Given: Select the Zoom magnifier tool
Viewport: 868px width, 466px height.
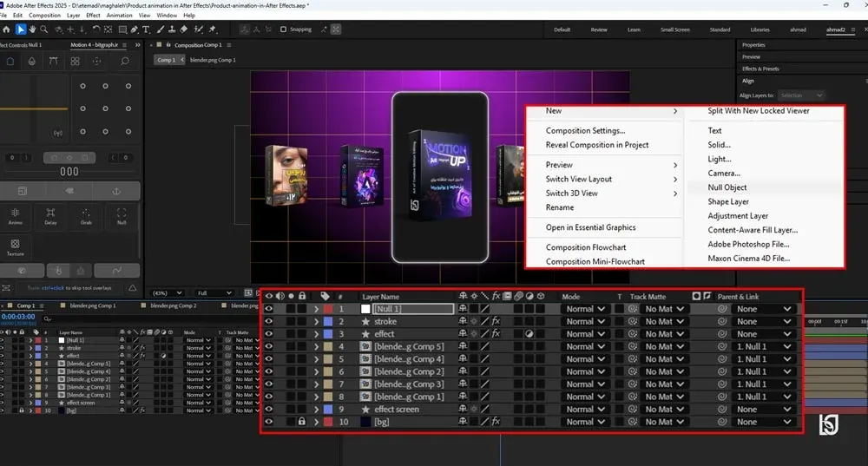Looking at the screenshot, I should [44, 30].
